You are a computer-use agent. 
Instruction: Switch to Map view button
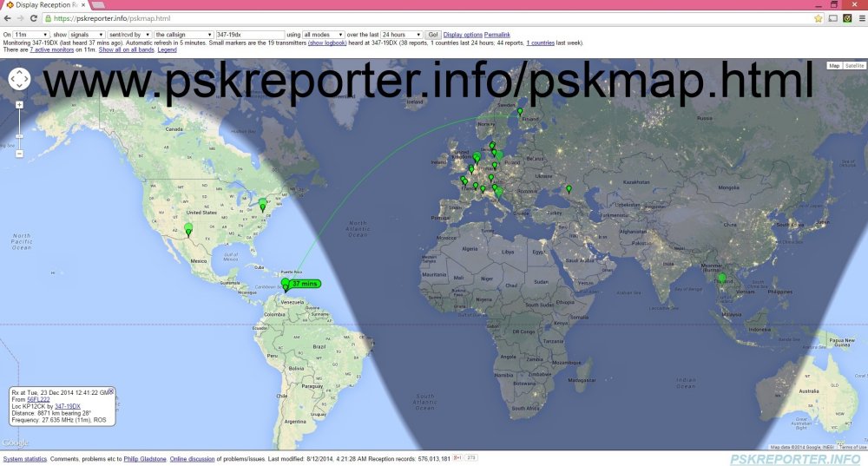834,65
